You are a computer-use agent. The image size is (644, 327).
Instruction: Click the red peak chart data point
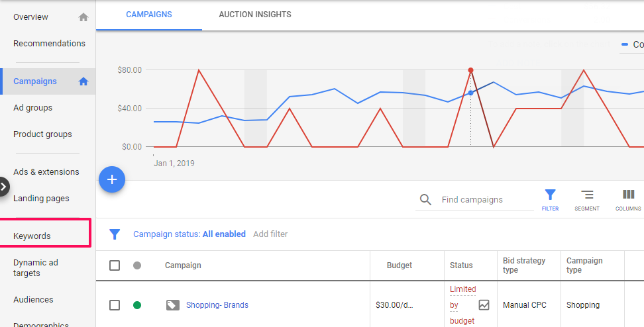470,70
